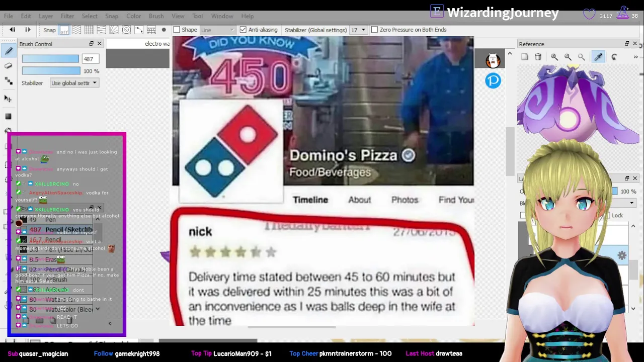Enable the crisscross grid snap
This screenshot has width=644, height=362.
(x=89, y=30)
